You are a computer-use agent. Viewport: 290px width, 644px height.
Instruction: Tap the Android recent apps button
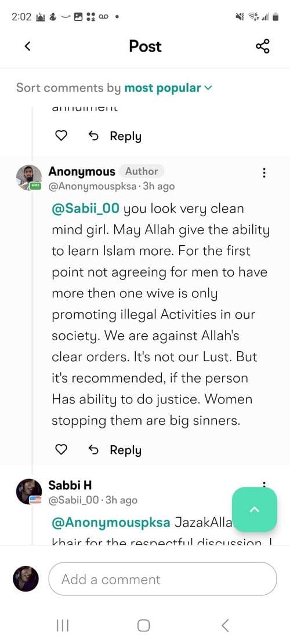[x=63, y=625]
